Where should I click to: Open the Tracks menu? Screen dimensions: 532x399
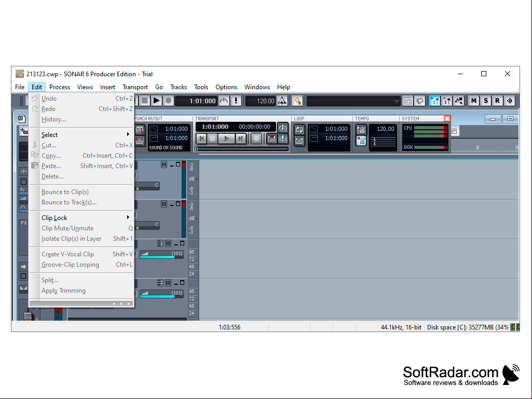point(179,87)
